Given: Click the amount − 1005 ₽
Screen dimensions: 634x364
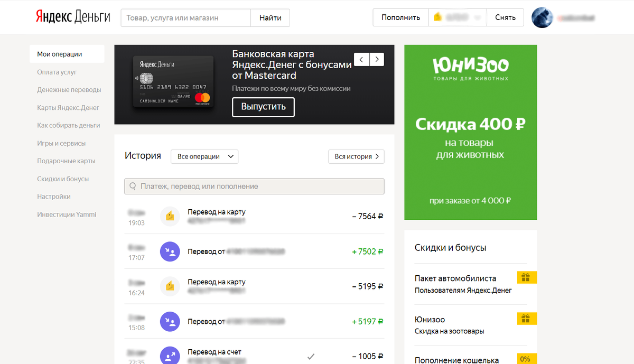Looking at the screenshot, I should point(368,356).
